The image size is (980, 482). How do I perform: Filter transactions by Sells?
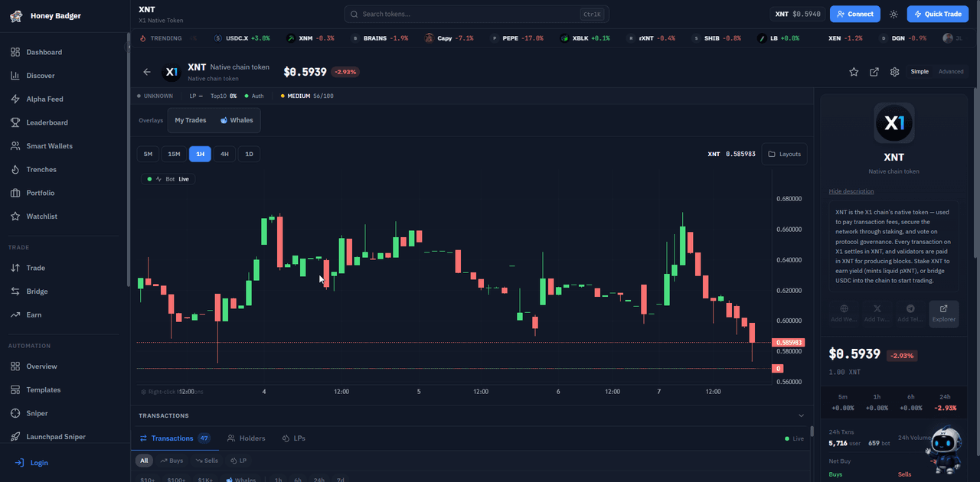(x=207, y=461)
